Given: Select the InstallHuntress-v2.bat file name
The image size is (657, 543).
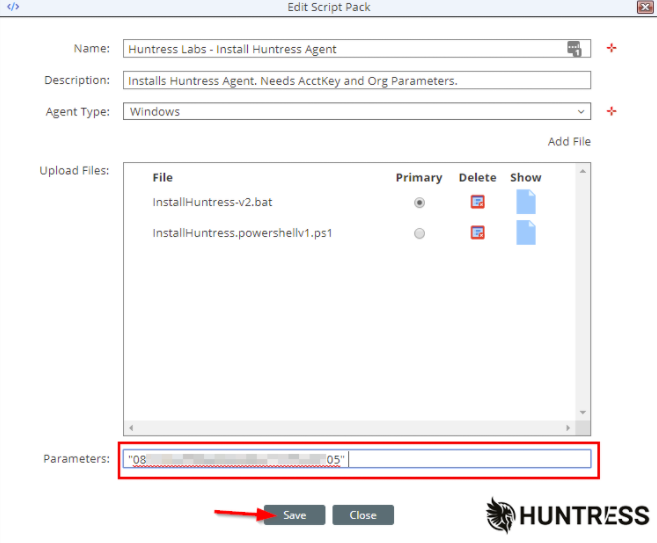Looking at the screenshot, I should (x=212, y=202).
